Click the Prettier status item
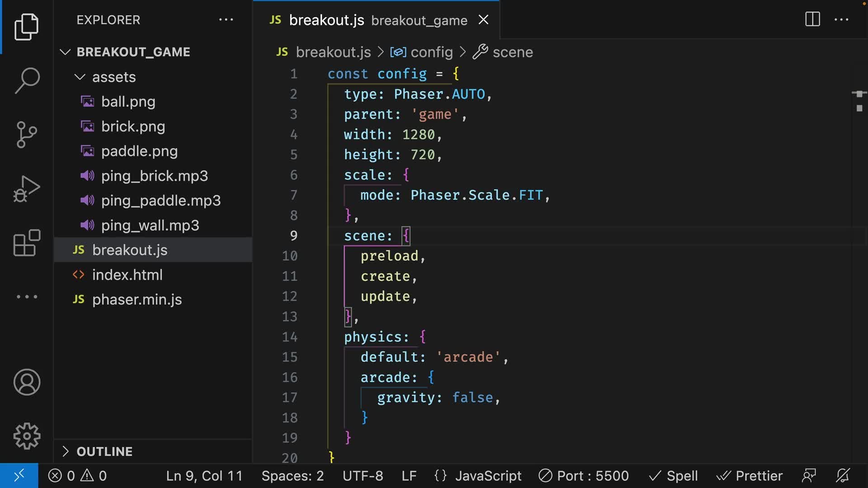This screenshot has height=488, width=868. click(x=749, y=476)
